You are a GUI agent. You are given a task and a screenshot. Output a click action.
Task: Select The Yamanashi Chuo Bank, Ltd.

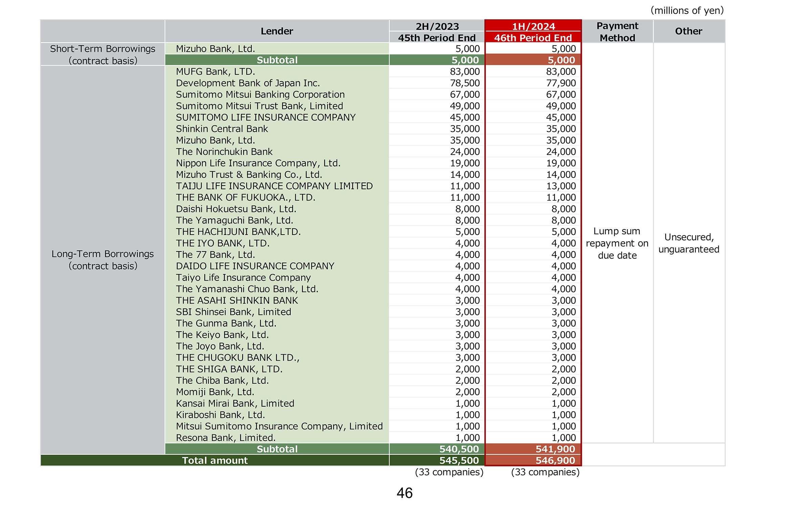(247, 289)
